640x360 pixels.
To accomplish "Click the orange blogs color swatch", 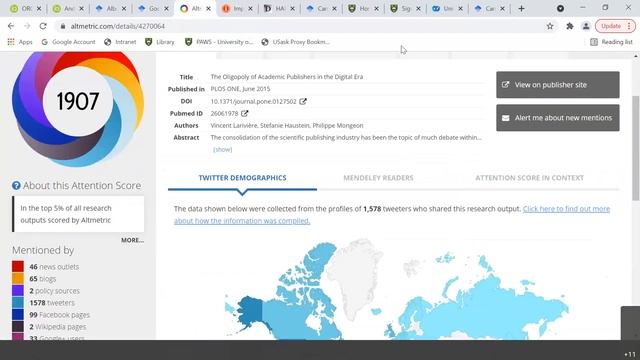I will click(18, 279).
